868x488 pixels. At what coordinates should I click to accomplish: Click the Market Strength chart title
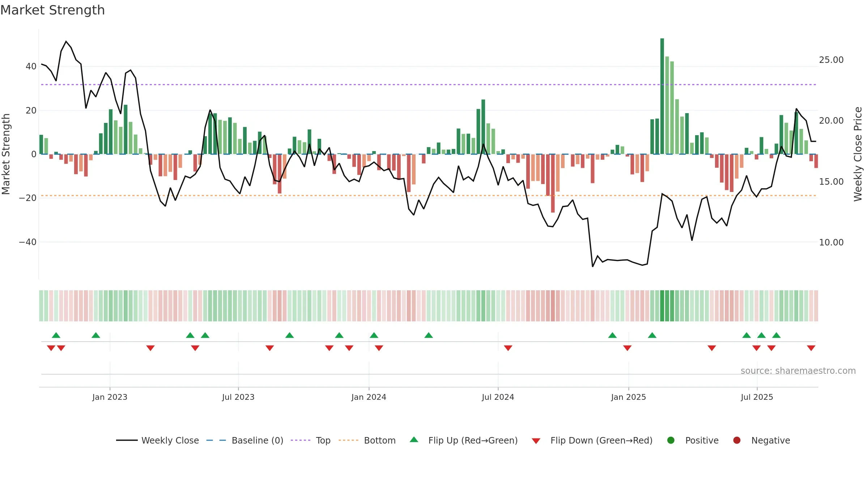pyautogui.click(x=52, y=10)
